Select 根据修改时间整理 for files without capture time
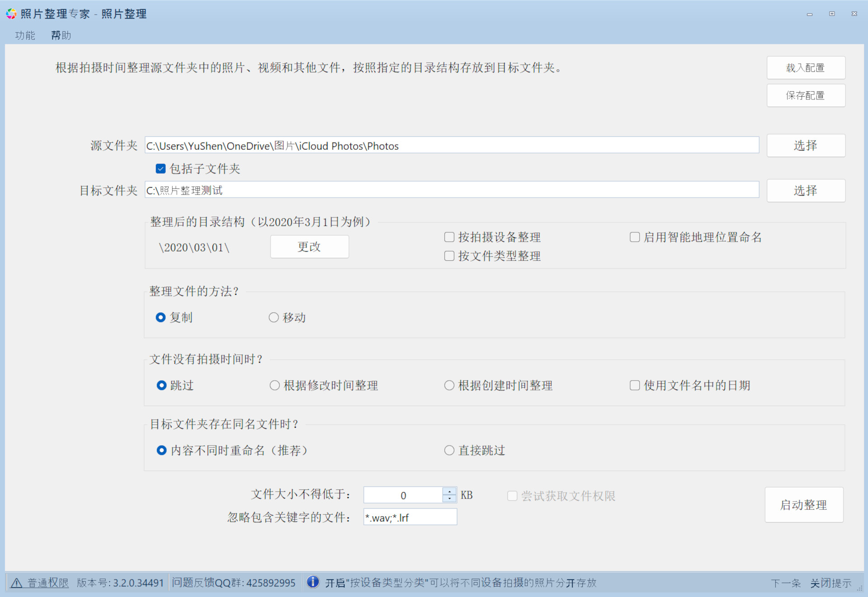Viewport: 868px width, 597px height. tap(274, 385)
